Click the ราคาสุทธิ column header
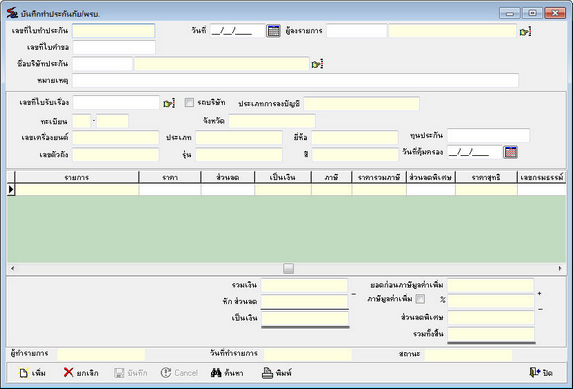Screen dimensions: 573x389 coord(486,177)
